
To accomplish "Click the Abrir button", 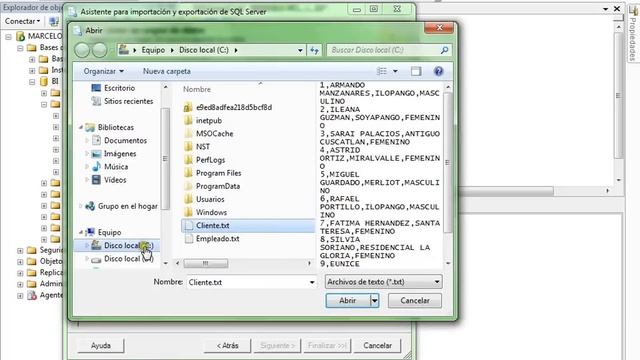I will [x=348, y=301].
